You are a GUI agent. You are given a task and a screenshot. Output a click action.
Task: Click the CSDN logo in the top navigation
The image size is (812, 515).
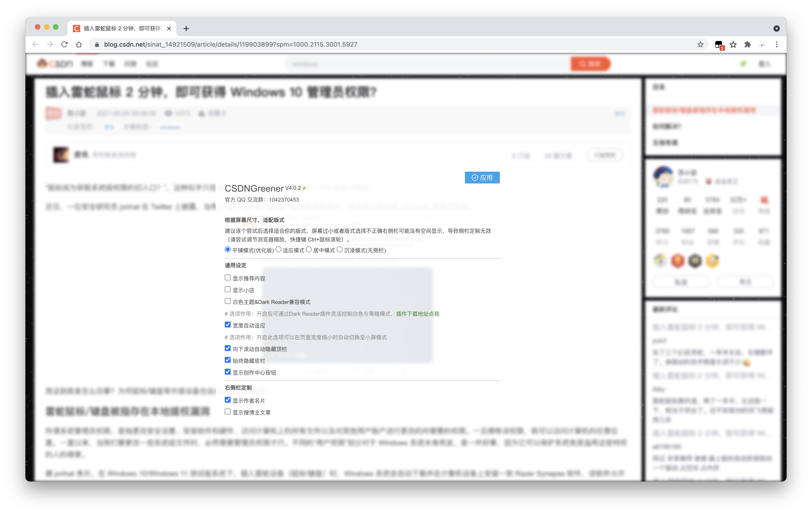click(x=55, y=64)
